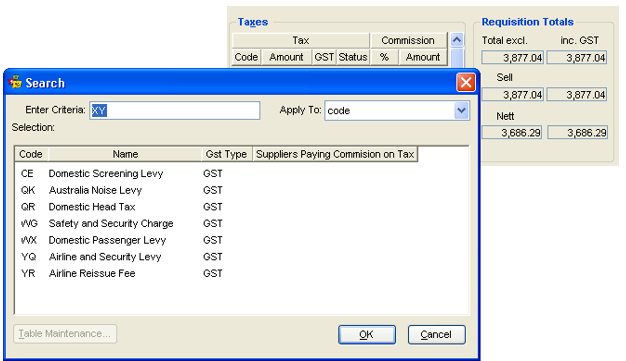Select the QR code row
The image size is (626, 361).
point(28,207)
